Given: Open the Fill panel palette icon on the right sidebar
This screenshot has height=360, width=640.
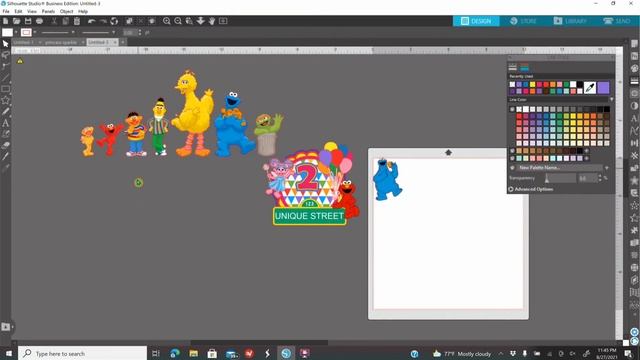Looking at the screenshot, I should point(634,69).
